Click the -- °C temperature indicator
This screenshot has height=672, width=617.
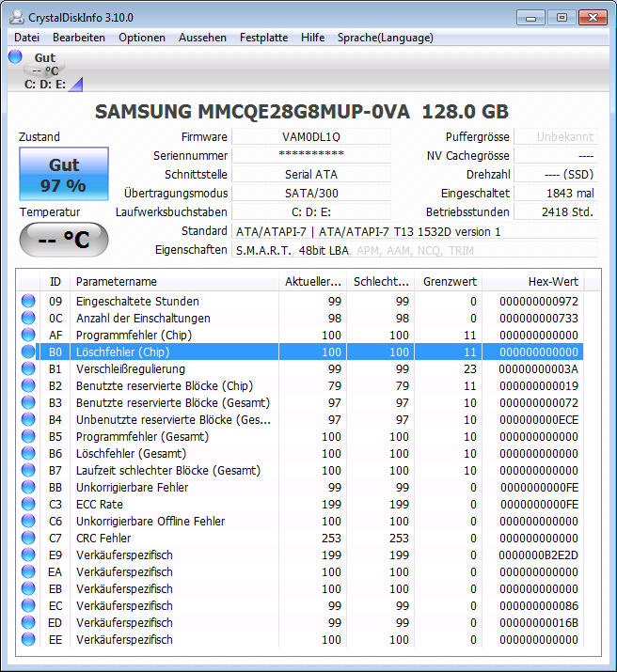64,240
